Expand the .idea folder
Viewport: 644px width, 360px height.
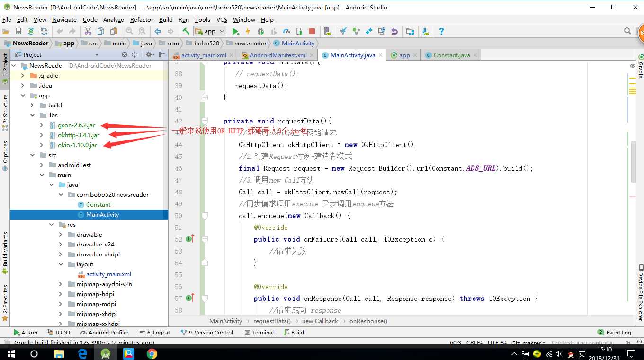23,86
